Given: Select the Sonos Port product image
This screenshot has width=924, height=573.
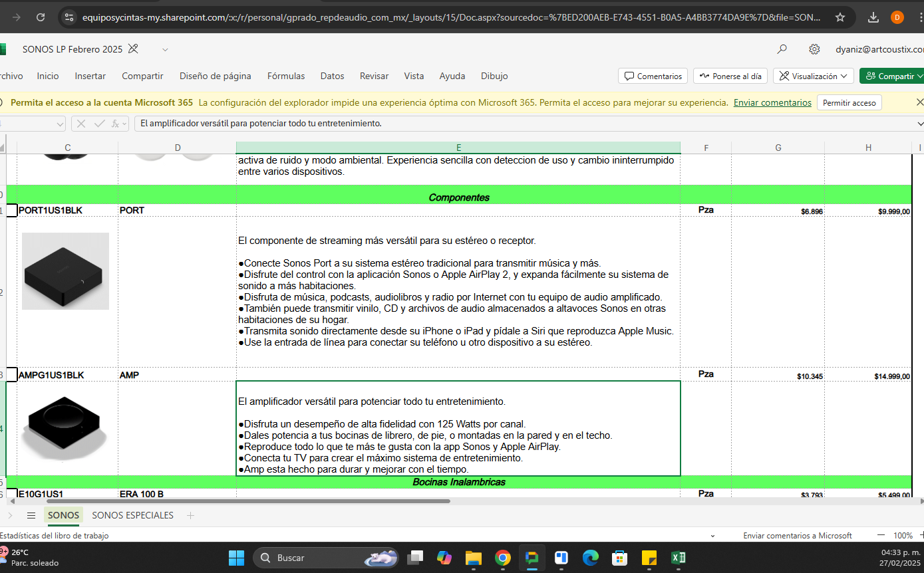Looking at the screenshot, I should (x=65, y=271).
